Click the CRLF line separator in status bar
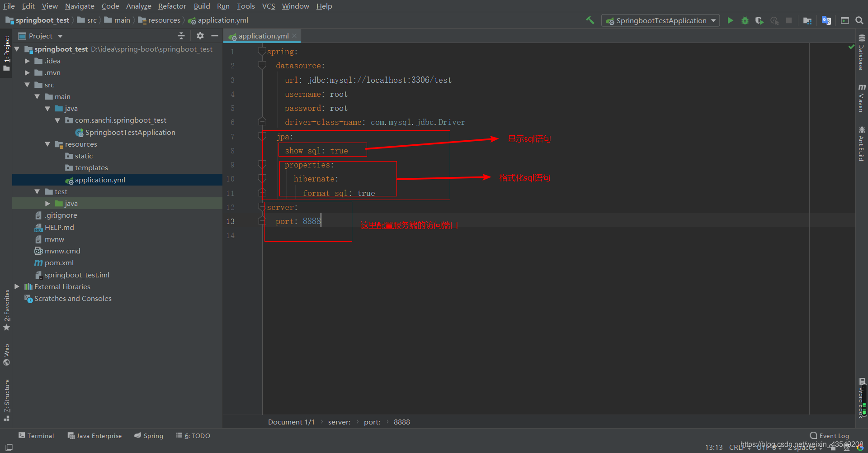 tap(740, 448)
